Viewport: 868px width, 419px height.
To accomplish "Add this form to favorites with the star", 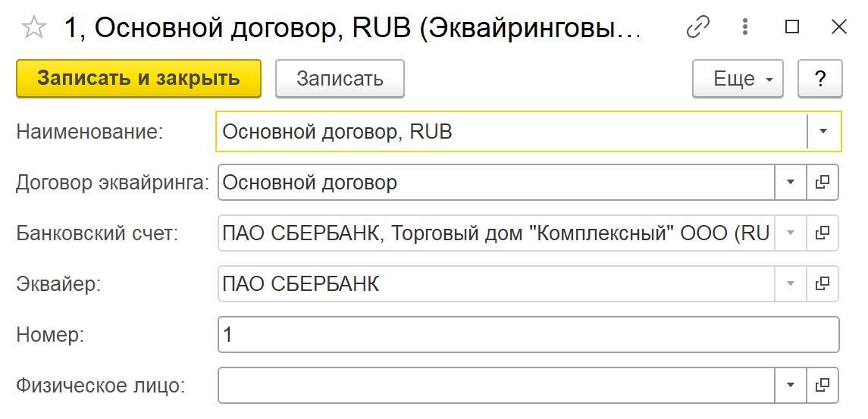I will pyautogui.click(x=34, y=28).
